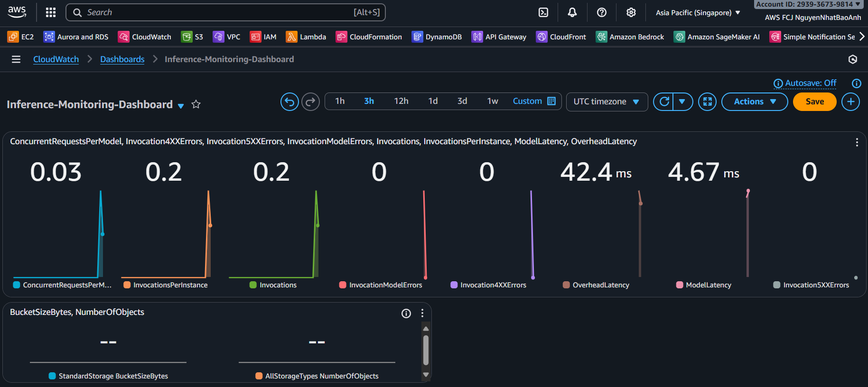Open S3 shortcut in favorites bar
This screenshot has height=387, width=868.
[x=192, y=37]
